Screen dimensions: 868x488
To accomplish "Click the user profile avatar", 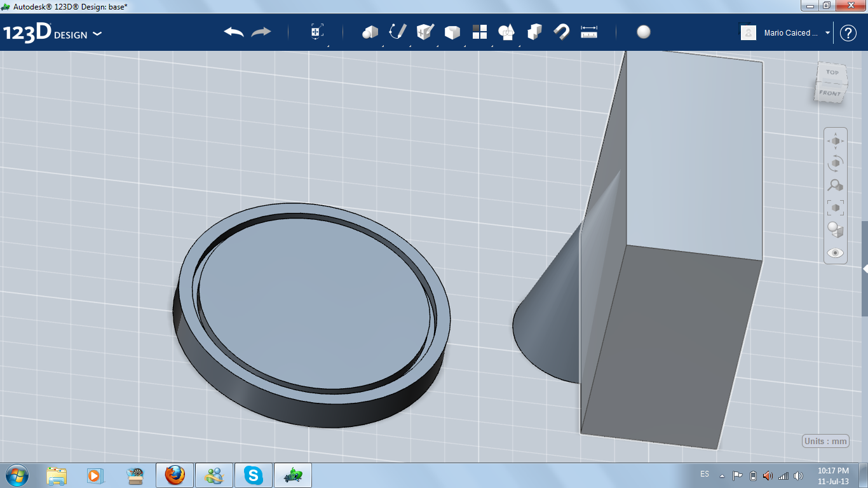I will [x=749, y=33].
